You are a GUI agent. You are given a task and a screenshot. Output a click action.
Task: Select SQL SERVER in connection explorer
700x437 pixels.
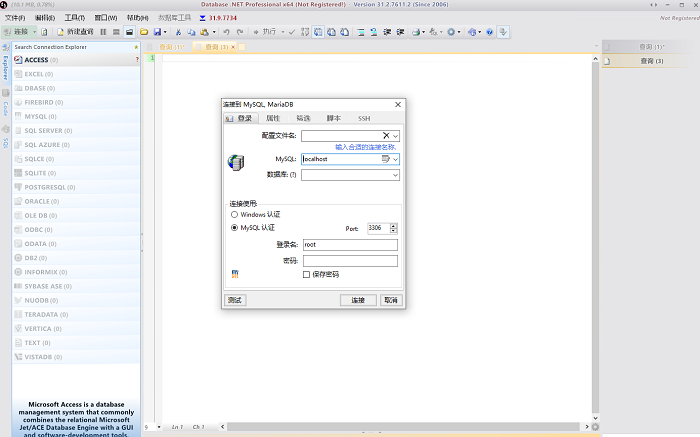point(76,130)
